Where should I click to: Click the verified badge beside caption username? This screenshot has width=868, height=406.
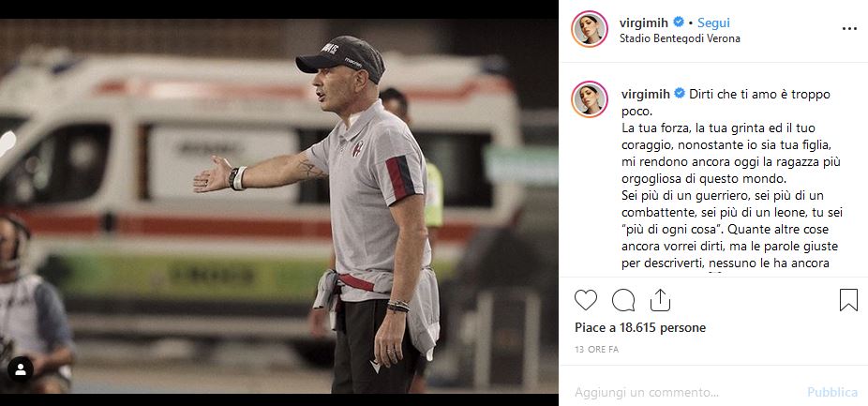680,94
